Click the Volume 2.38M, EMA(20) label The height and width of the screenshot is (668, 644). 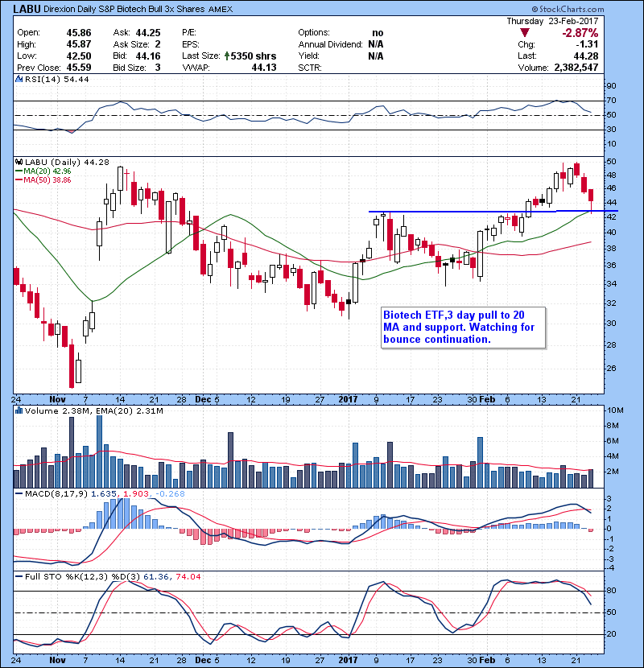tap(93, 410)
